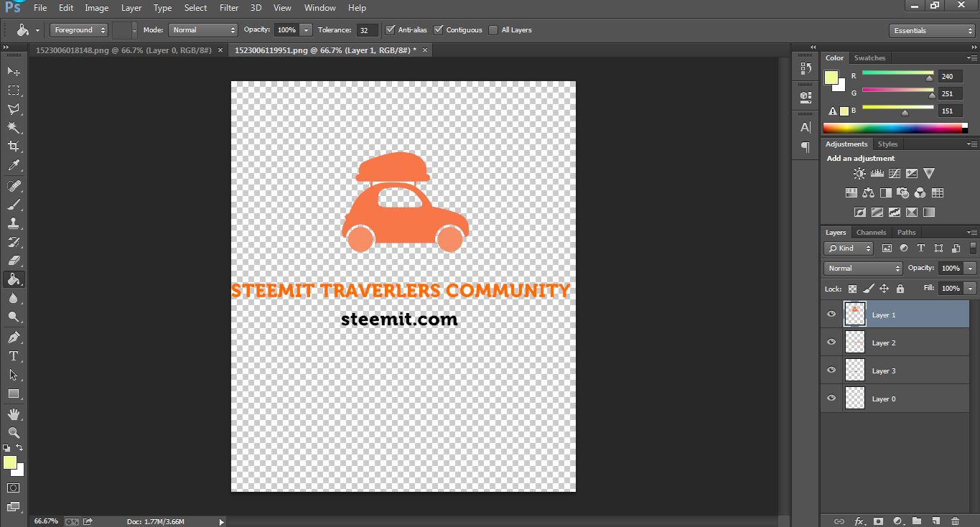Add Brightness/Contrast adjustment icon

[859, 174]
